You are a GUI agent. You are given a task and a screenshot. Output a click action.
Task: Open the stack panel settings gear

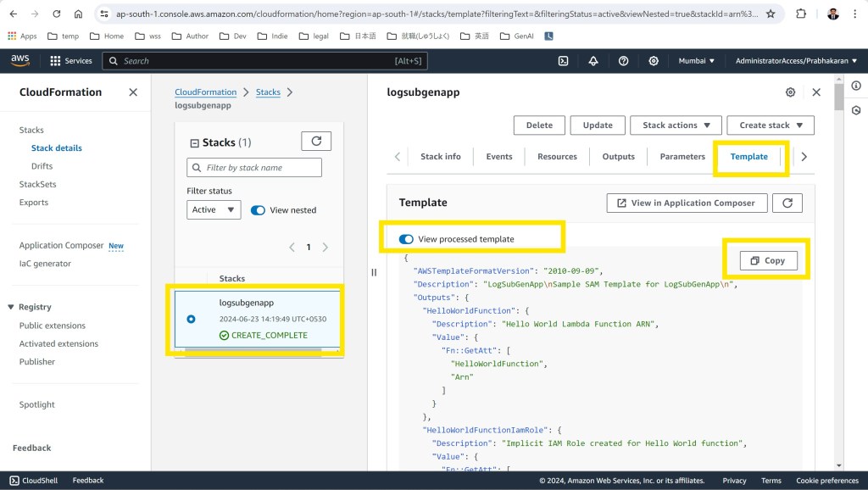click(790, 92)
